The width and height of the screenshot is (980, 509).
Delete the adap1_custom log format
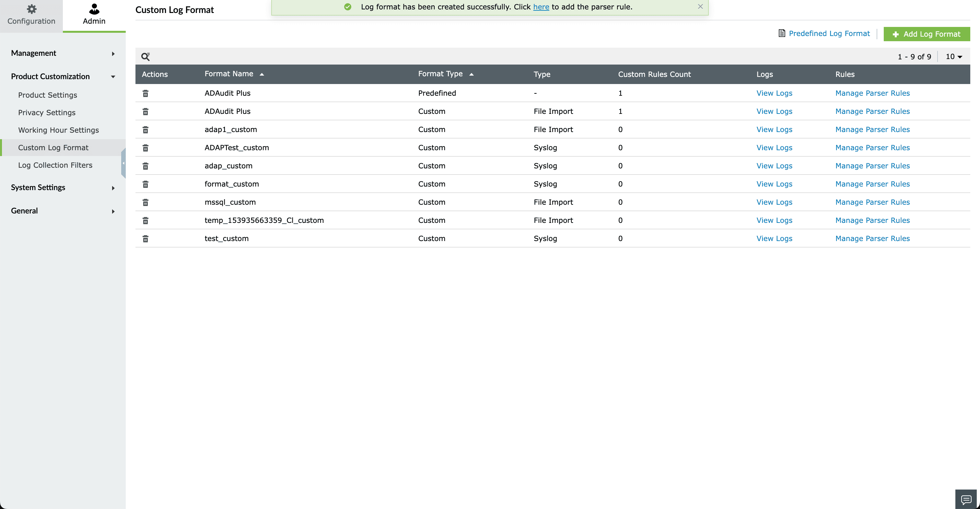tap(145, 130)
